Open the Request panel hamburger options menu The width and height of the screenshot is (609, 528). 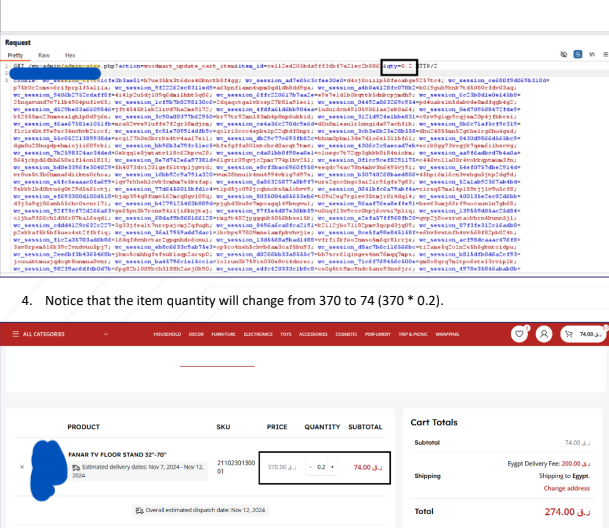[606, 54]
